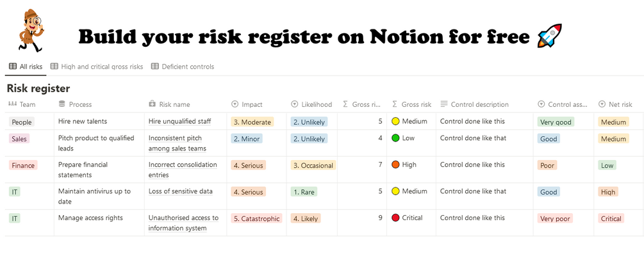Click the Process column stack icon

coord(62,104)
